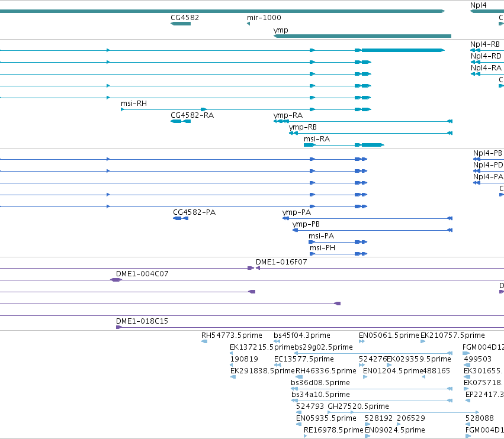This screenshot has width=504, height=439.
Task: Open the EC13577.5prime EST label
Action: pos(304,359)
